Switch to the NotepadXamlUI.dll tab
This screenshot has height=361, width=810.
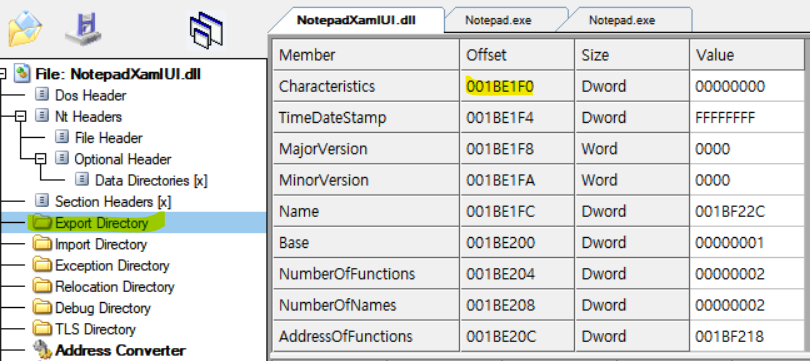pos(356,20)
